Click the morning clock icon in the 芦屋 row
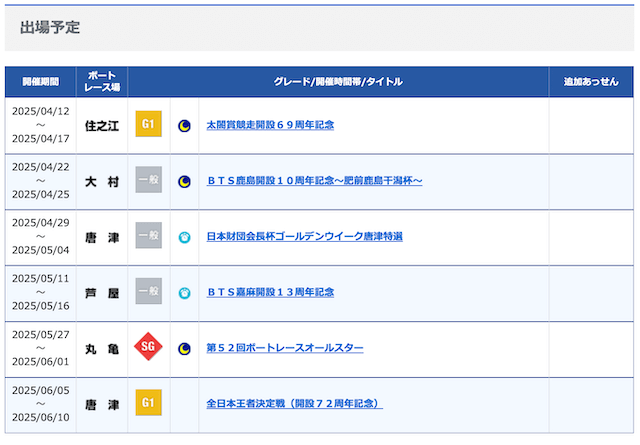This screenshot has width=640, height=445. (184, 293)
